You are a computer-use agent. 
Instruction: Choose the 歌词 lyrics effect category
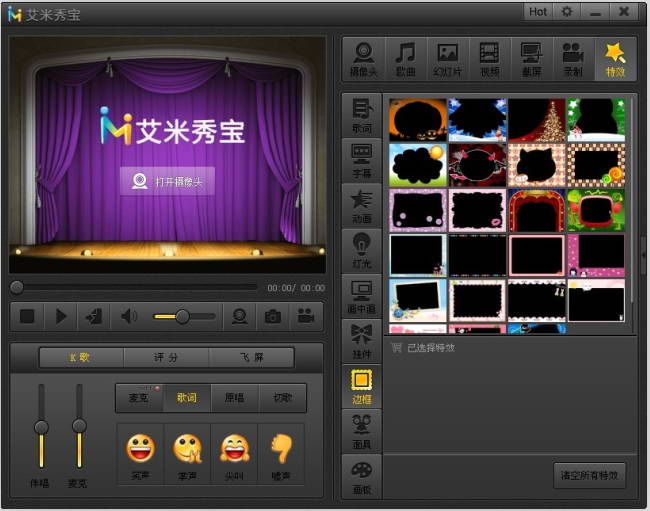coord(362,116)
